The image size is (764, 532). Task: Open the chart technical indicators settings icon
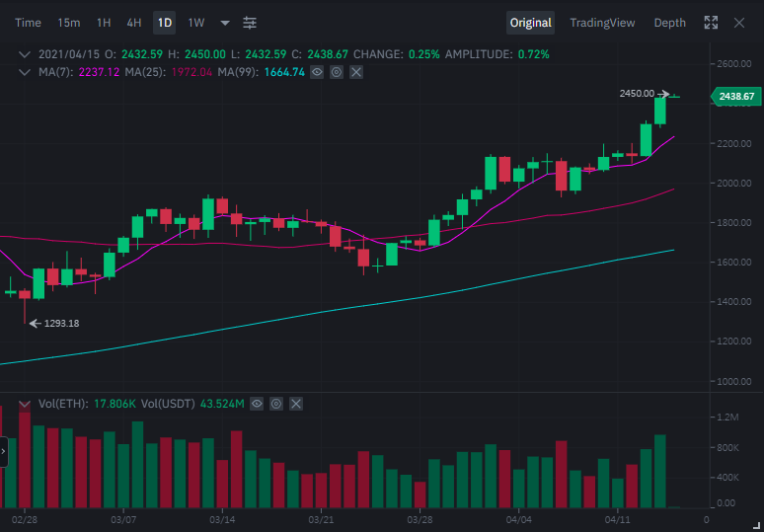[x=250, y=23]
